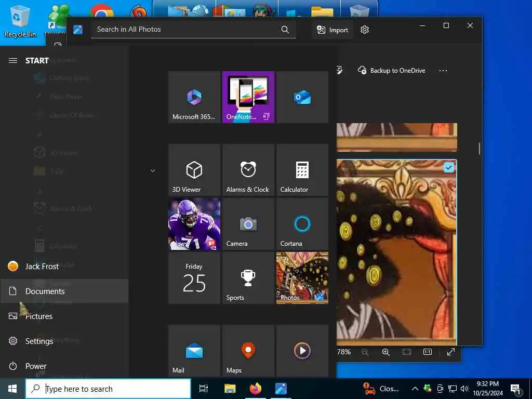The height and width of the screenshot is (399, 532).
Task: Click Search in All Photos field
Action: 193,30
